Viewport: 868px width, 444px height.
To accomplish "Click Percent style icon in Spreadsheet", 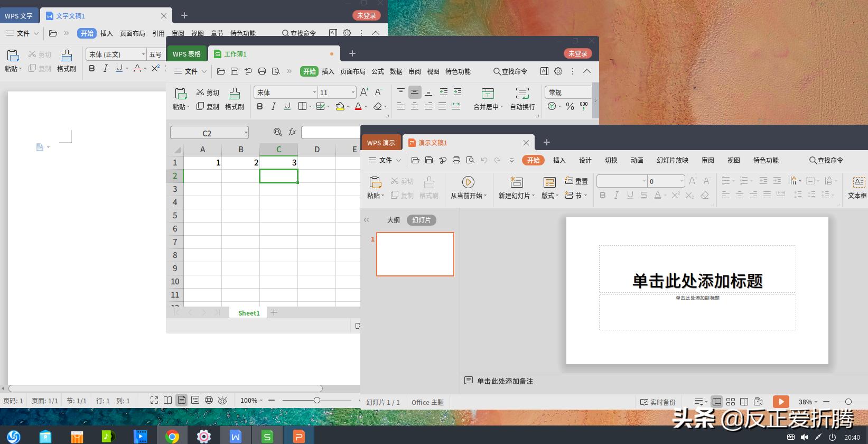I will (x=570, y=106).
